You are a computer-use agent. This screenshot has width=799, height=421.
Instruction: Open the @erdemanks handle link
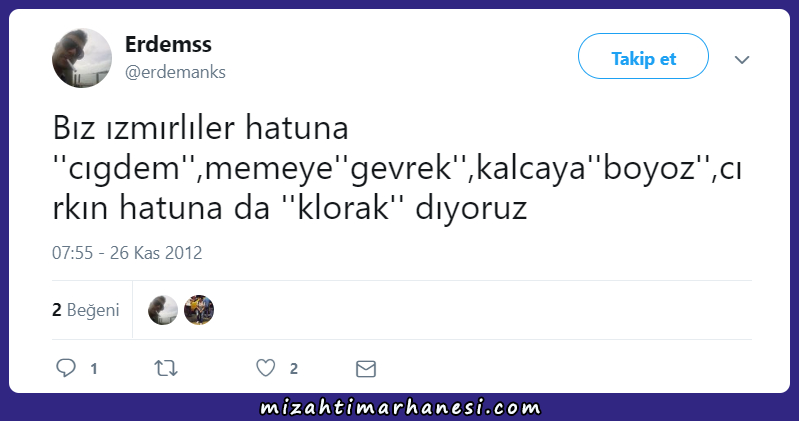tap(175, 72)
